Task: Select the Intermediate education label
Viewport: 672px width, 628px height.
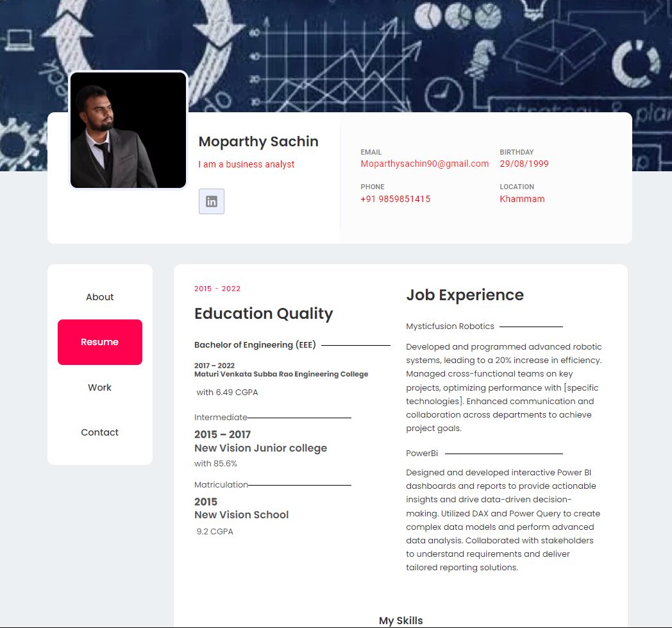Action: click(221, 418)
